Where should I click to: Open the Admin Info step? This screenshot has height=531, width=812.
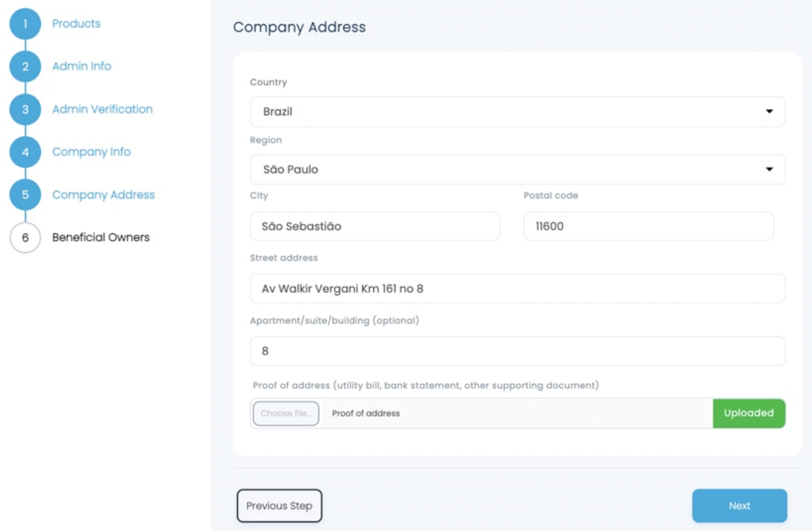pyautogui.click(x=82, y=66)
